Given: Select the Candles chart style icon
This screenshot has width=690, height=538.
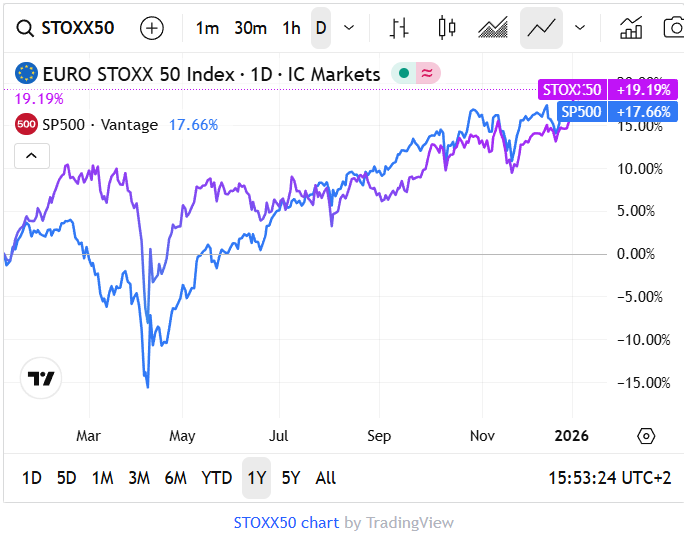Looking at the screenshot, I should coord(447,28).
